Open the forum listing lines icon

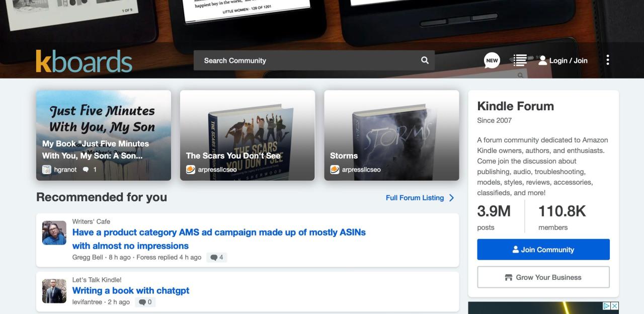click(x=519, y=60)
